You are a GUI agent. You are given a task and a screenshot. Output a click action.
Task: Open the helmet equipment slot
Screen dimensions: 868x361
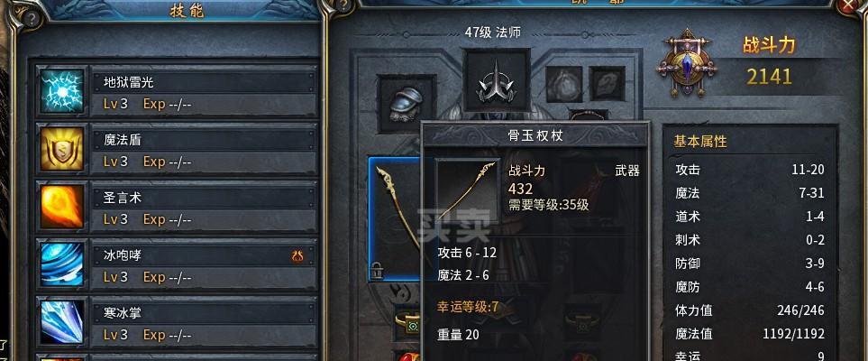coord(407,105)
